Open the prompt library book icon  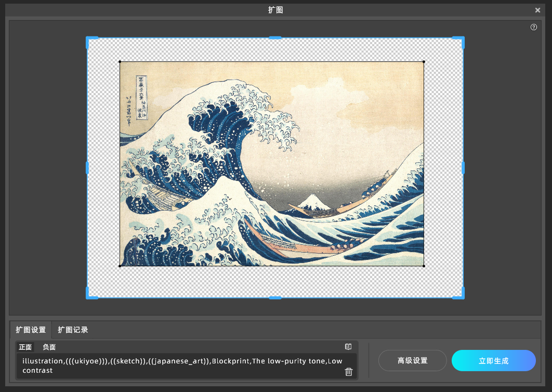click(348, 347)
